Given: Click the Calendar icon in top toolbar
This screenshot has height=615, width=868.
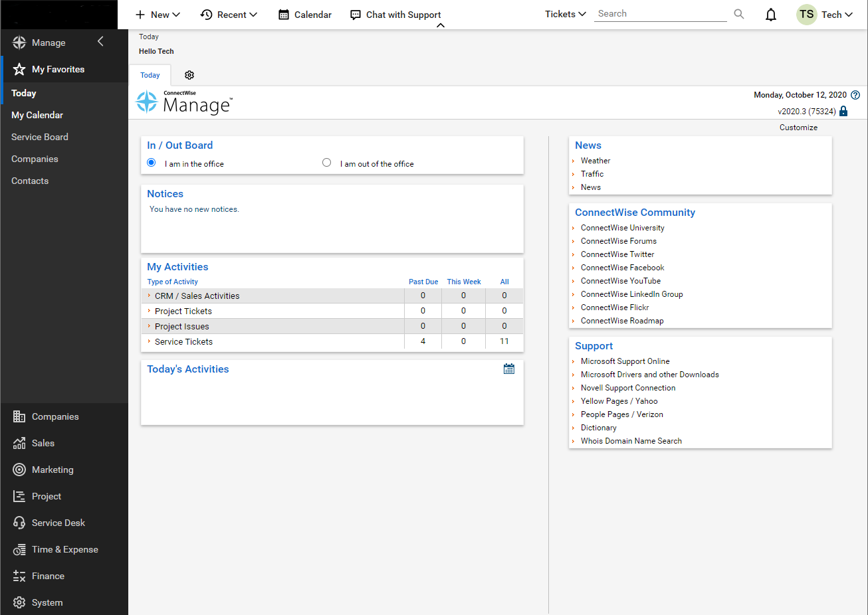Looking at the screenshot, I should pyautogui.click(x=284, y=15).
